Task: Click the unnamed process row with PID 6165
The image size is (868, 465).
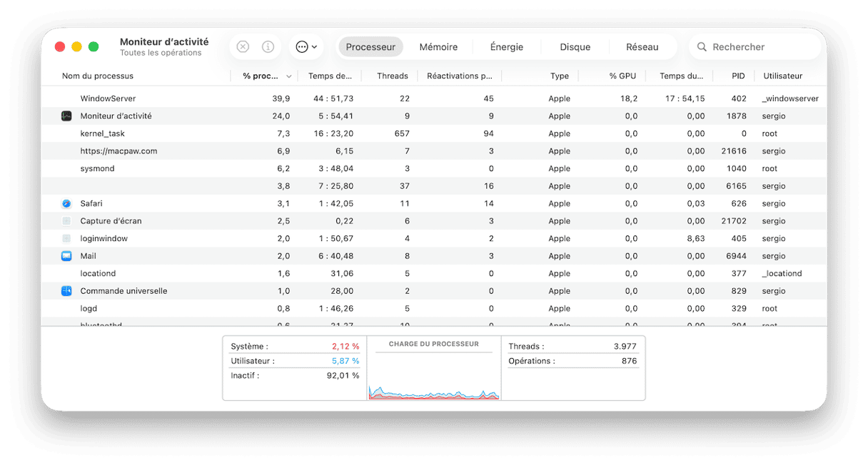Action: [x=434, y=186]
